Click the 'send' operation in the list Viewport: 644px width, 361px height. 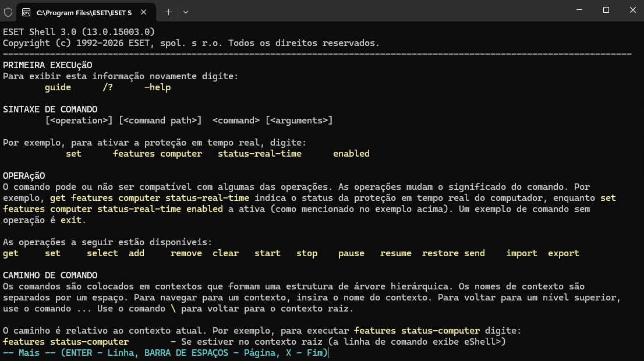coord(475,254)
